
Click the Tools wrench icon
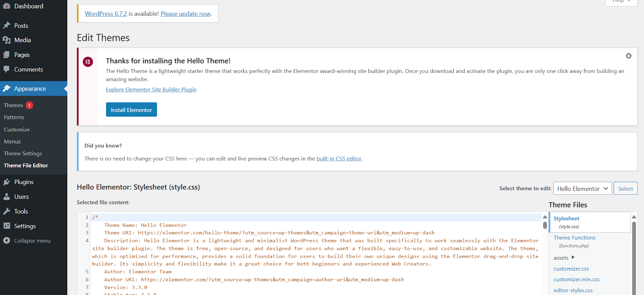click(6, 211)
